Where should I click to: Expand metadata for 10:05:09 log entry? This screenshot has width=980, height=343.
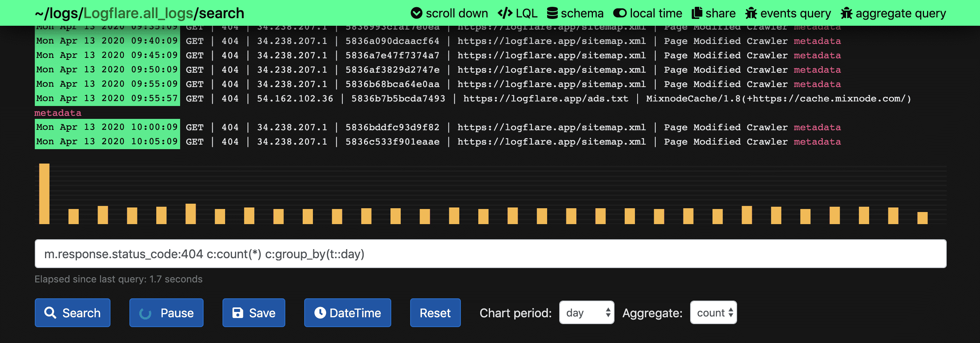(x=817, y=142)
